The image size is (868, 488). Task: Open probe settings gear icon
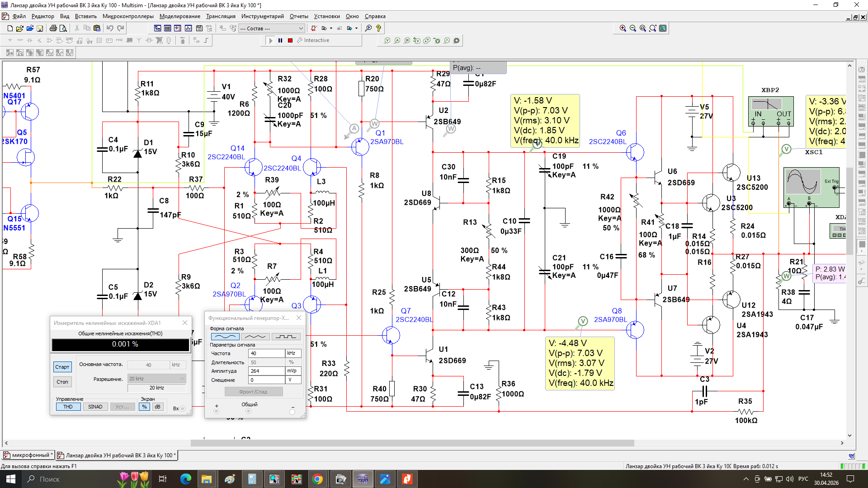point(457,40)
